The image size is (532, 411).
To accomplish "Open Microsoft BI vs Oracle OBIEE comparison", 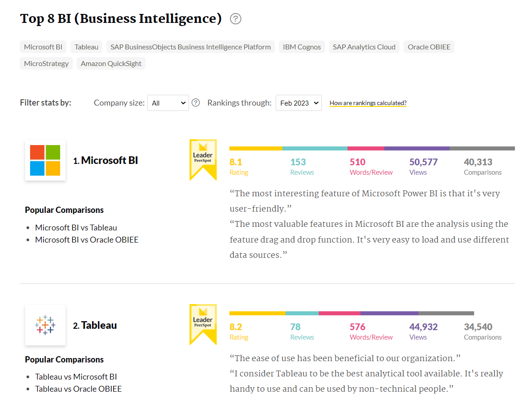I will [87, 239].
